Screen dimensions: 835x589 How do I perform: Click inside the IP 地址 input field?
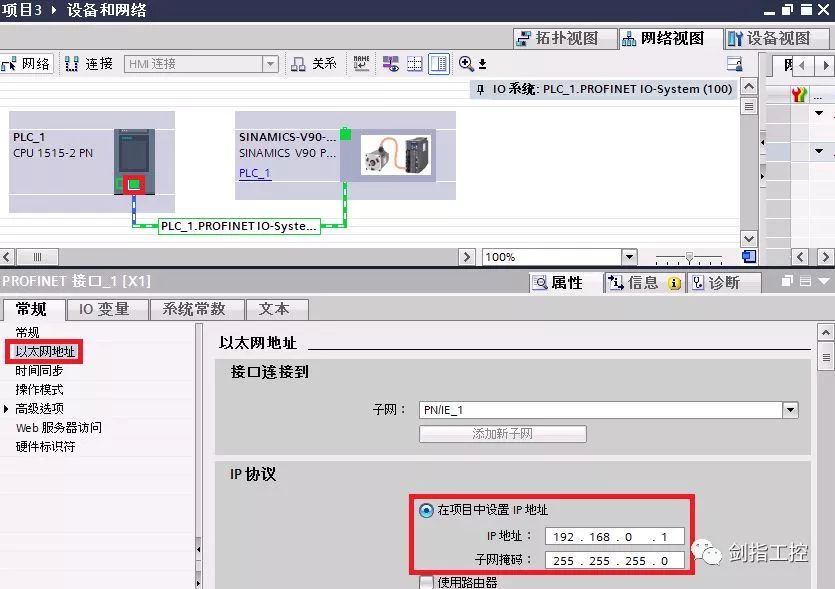pyautogui.click(x=613, y=536)
